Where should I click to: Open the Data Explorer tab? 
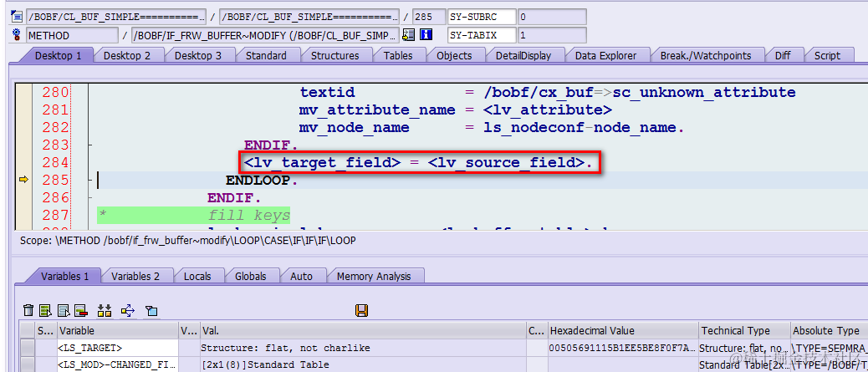[x=605, y=55]
